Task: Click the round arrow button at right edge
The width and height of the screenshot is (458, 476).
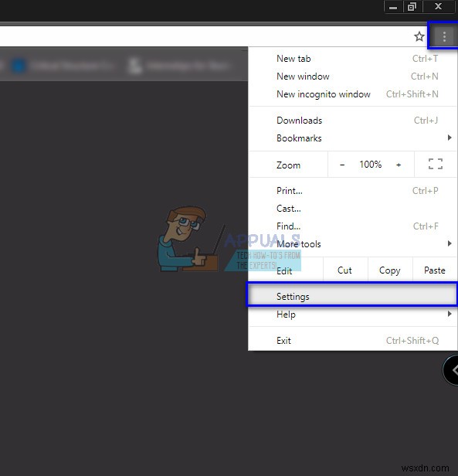Action: click(x=451, y=370)
